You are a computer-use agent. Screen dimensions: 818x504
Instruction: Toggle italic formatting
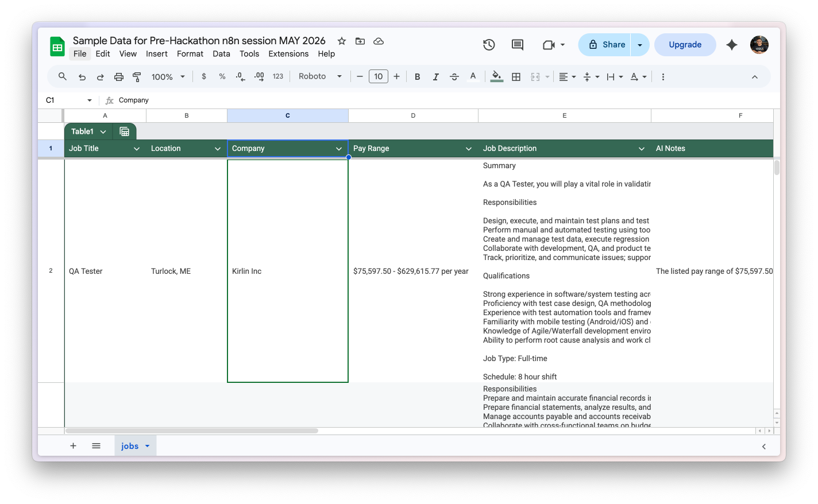[x=436, y=77]
